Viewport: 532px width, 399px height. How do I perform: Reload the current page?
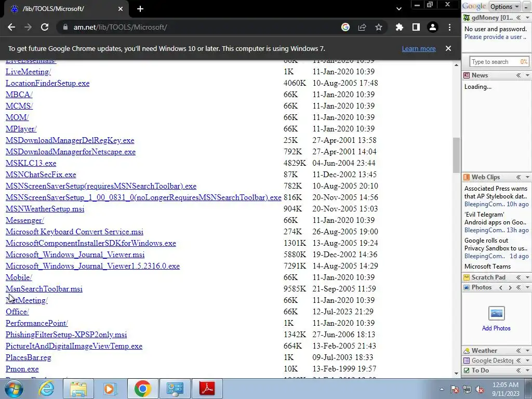point(45,27)
